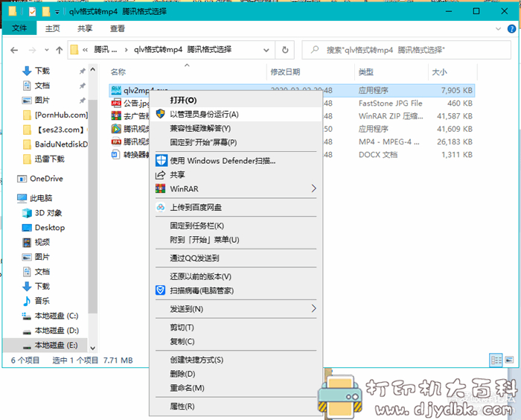The width and height of the screenshot is (521, 420).
Task: Select 本地磁盘 (C:) drive
Action: [57, 316]
